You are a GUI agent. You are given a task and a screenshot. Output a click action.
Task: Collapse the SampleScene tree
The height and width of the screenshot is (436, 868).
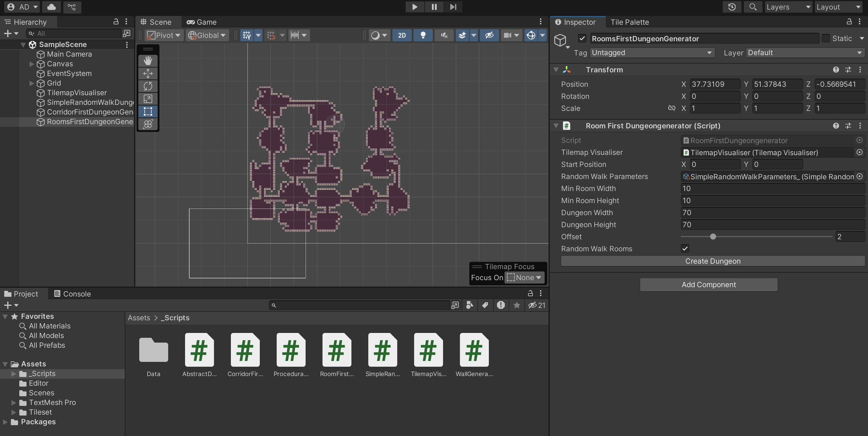tap(23, 44)
